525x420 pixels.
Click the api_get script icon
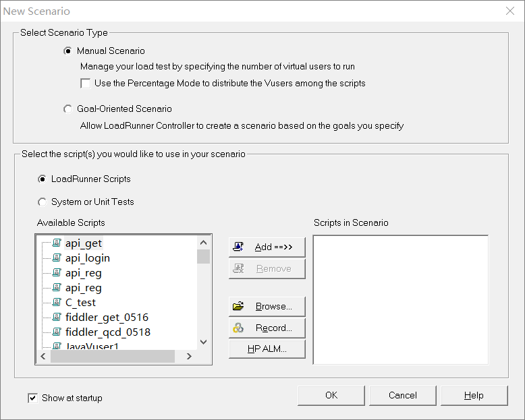click(57, 243)
